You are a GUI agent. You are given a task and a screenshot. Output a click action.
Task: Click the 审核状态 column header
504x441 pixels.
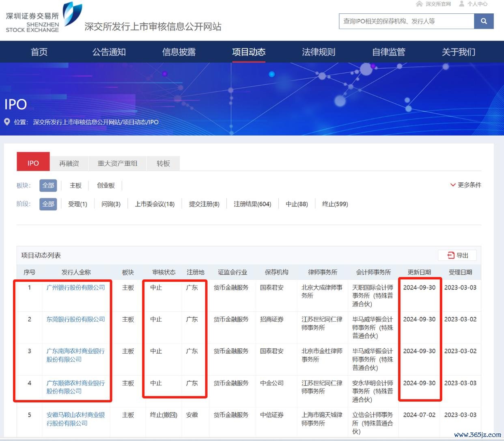[164, 272]
